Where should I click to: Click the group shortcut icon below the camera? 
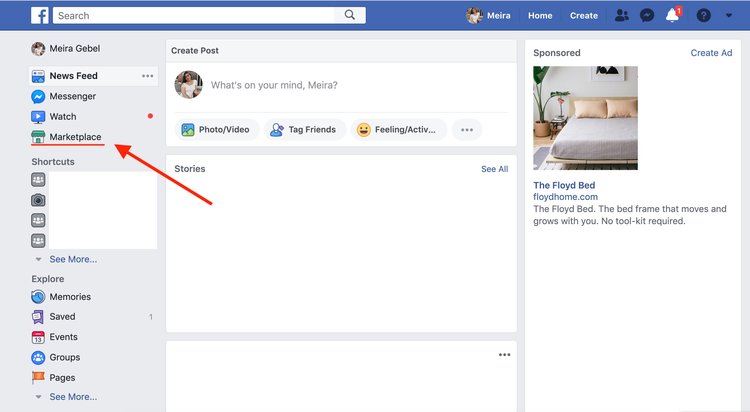click(38, 220)
